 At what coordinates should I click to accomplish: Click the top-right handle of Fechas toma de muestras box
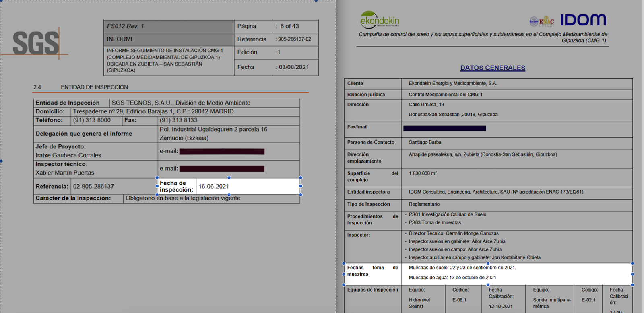click(632, 264)
